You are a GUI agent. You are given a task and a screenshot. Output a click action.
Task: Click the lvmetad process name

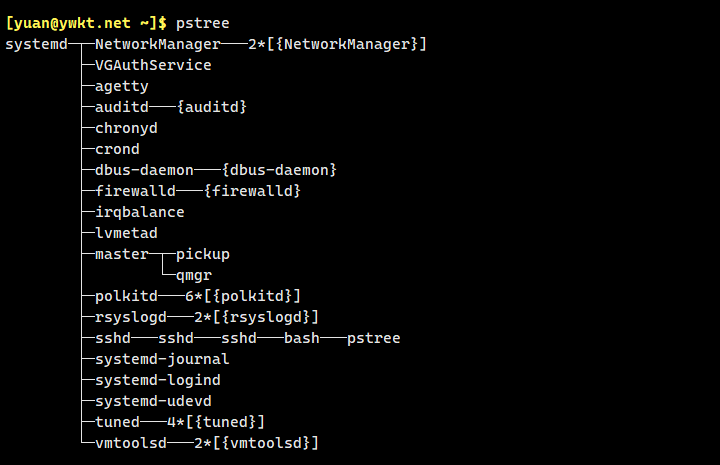126,233
